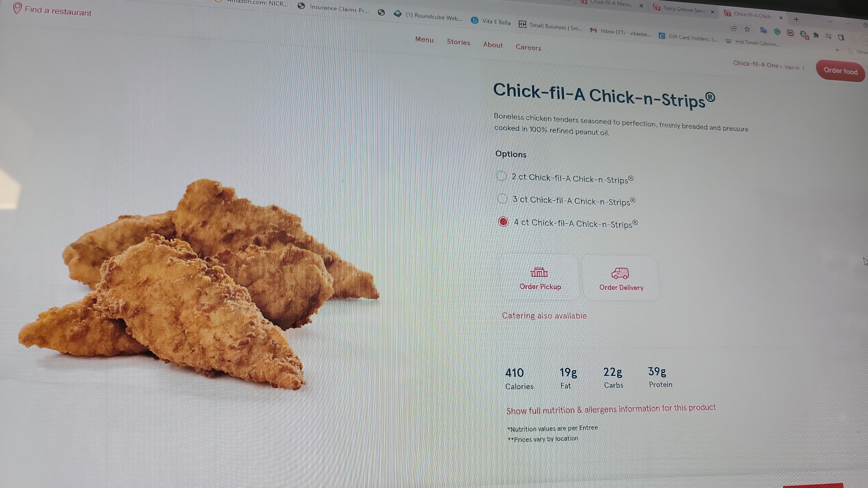Expand the bookmarks overflow chevron

[837, 50]
